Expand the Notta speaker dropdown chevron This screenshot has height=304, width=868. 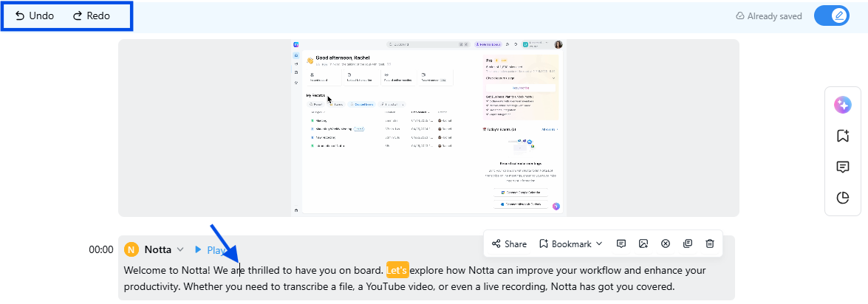(x=180, y=250)
